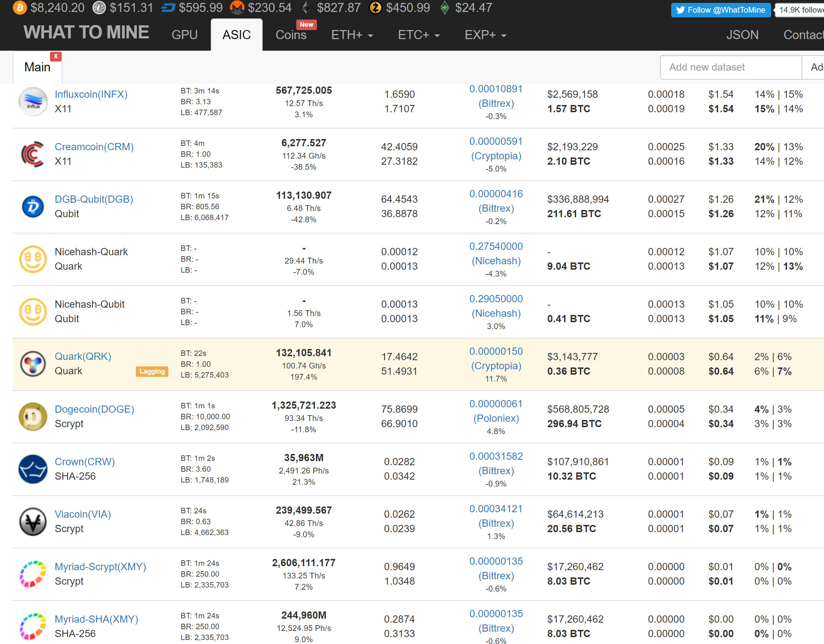The height and width of the screenshot is (644, 824).
Task: Click the Myriad-SHA logo icon
Action: 33,626
